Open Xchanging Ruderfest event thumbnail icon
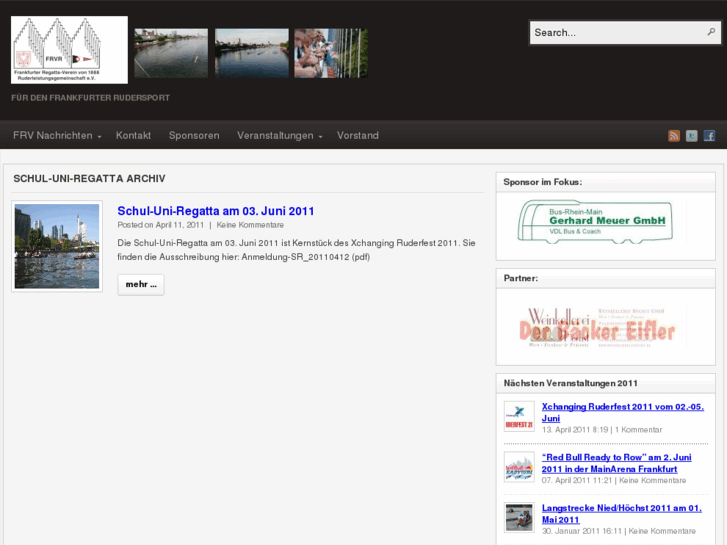 click(x=519, y=417)
